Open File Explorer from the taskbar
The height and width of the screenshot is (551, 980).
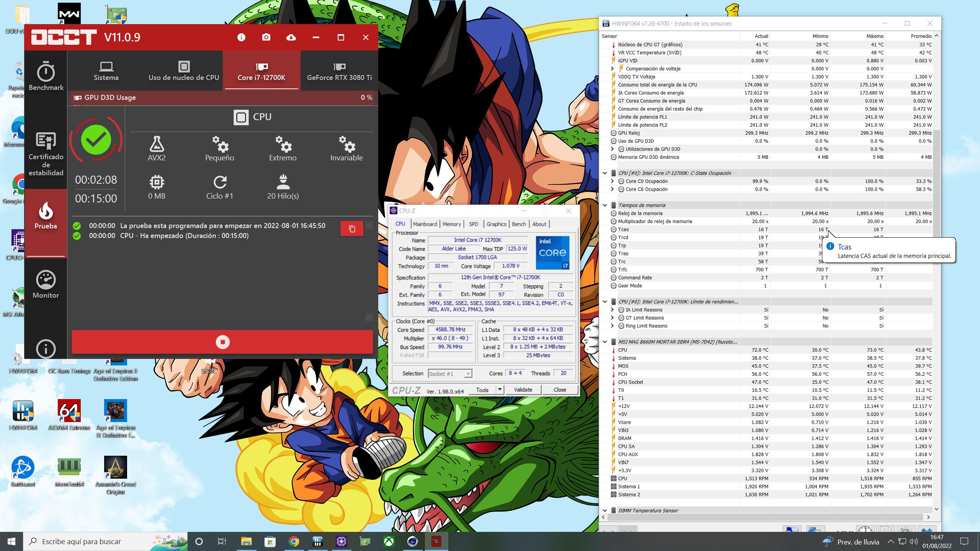click(x=246, y=541)
